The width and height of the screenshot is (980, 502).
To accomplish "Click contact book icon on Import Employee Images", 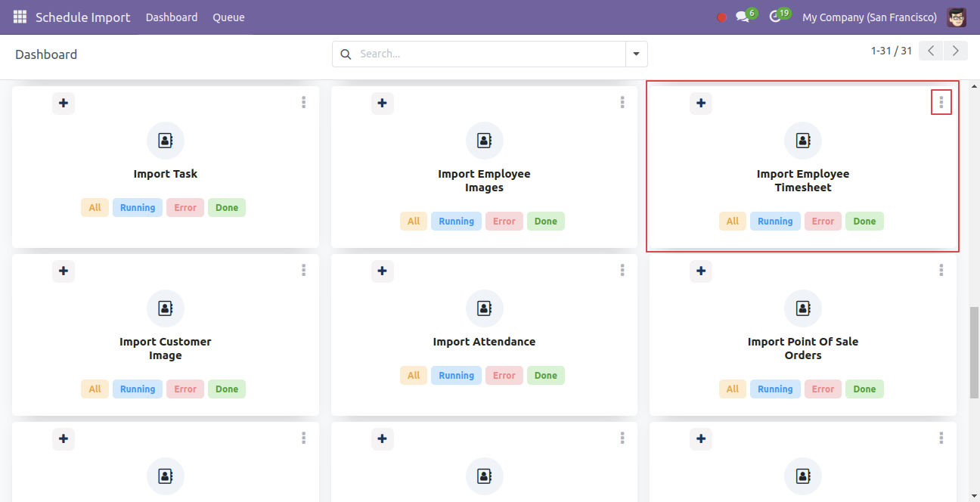I will click(x=485, y=141).
